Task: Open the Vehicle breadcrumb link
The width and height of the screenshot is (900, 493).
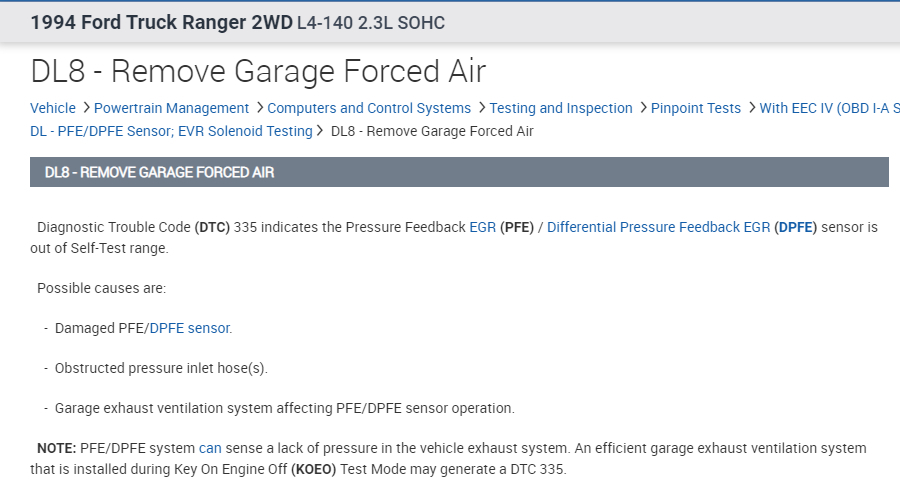Action: (52, 108)
